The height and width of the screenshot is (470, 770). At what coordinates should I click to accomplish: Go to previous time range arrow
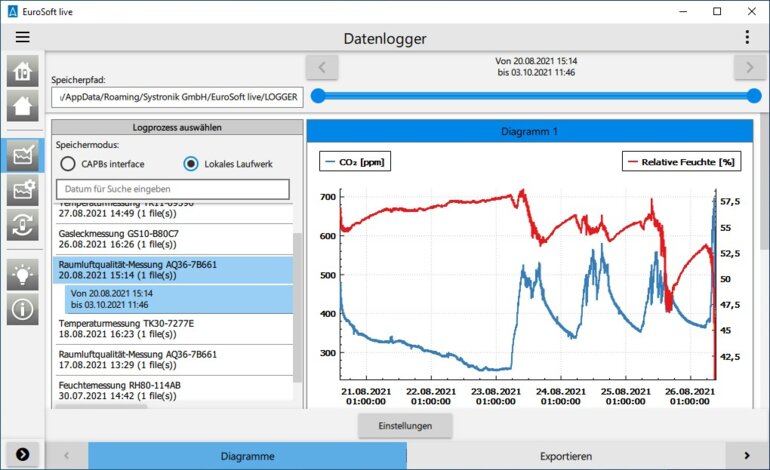coord(322,67)
